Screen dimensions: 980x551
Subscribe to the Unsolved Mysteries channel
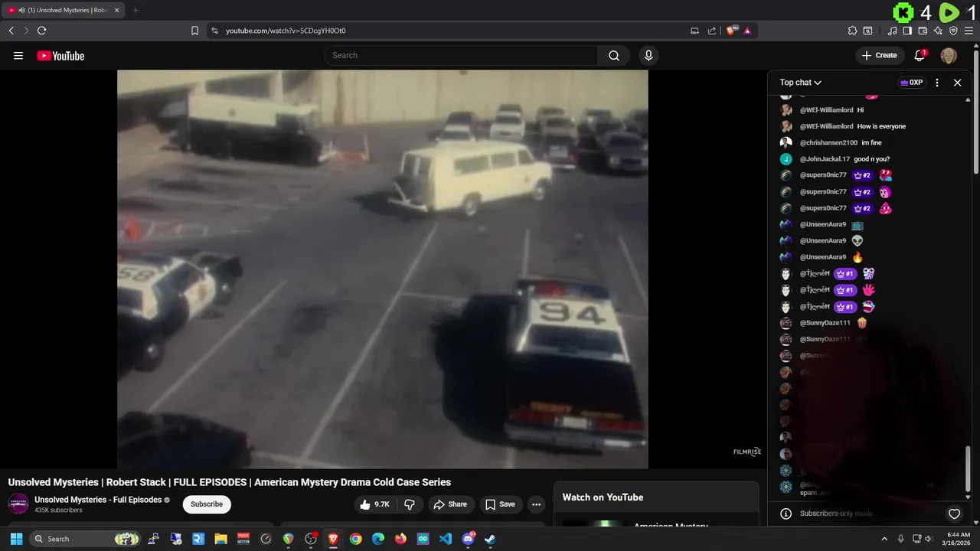(x=207, y=504)
